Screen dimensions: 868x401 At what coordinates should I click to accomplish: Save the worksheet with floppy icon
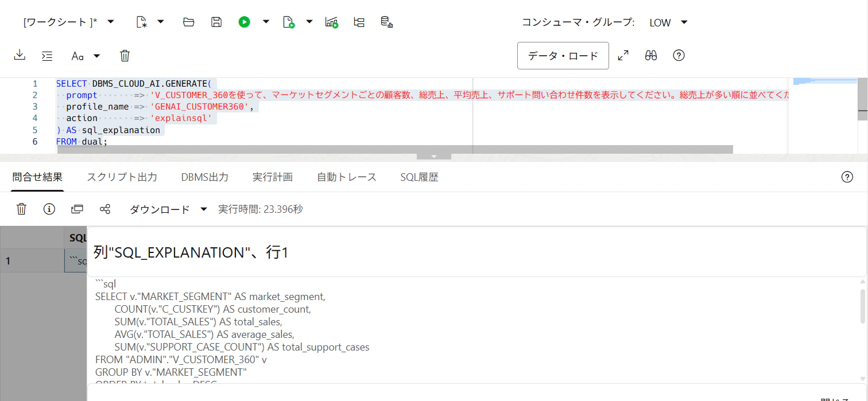click(x=216, y=22)
